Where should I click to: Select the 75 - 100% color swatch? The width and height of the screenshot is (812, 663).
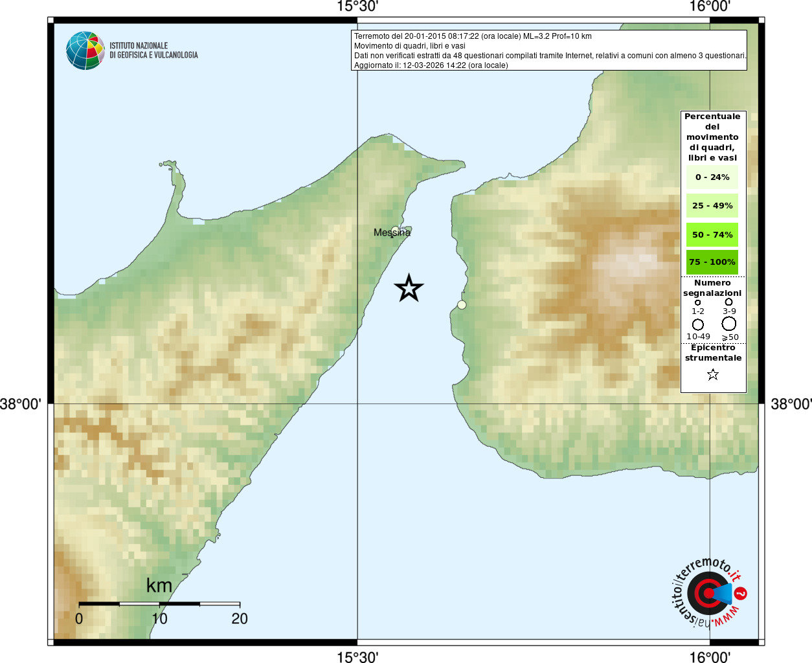(x=712, y=262)
